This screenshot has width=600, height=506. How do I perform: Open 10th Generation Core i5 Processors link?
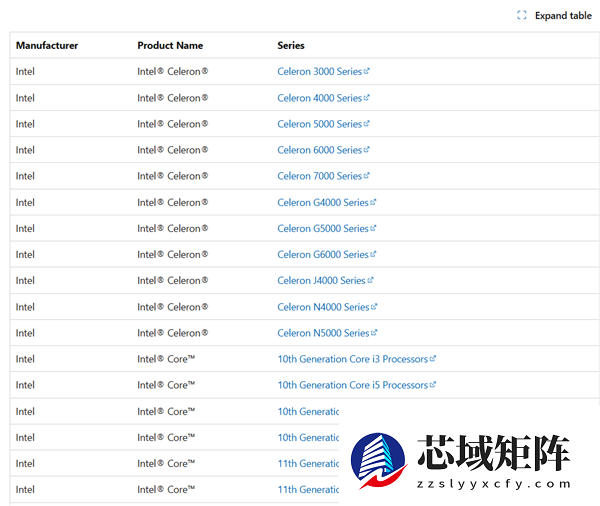pyautogui.click(x=357, y=385)
